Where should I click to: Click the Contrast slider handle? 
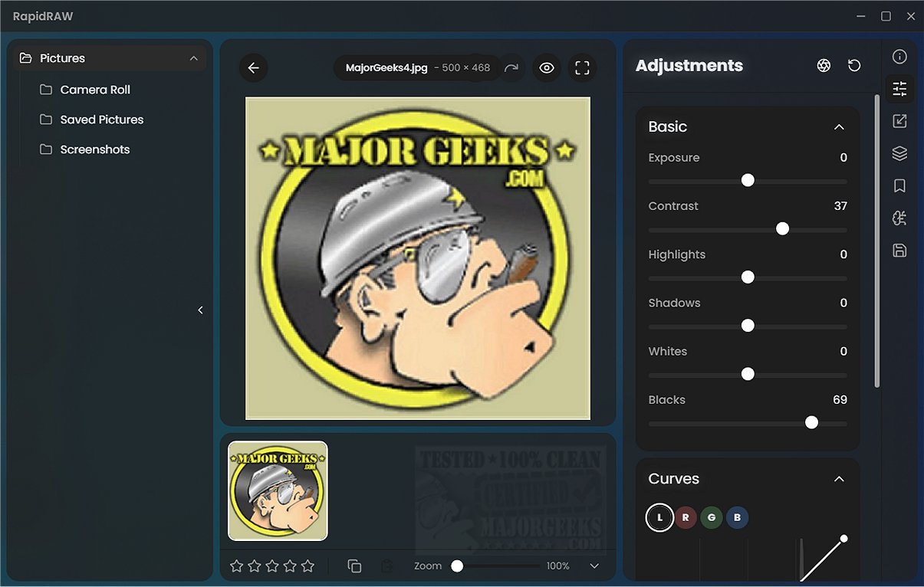[782, 228]
